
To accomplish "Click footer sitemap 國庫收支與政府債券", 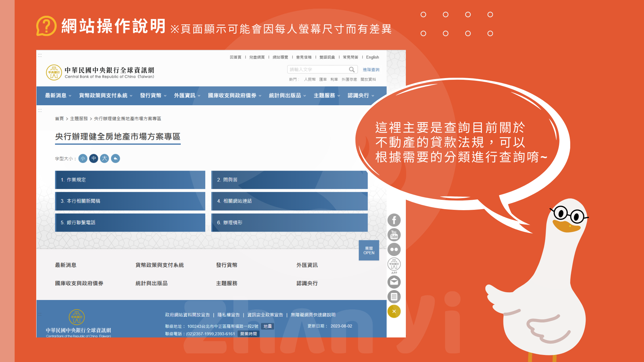I will (79, 284).
